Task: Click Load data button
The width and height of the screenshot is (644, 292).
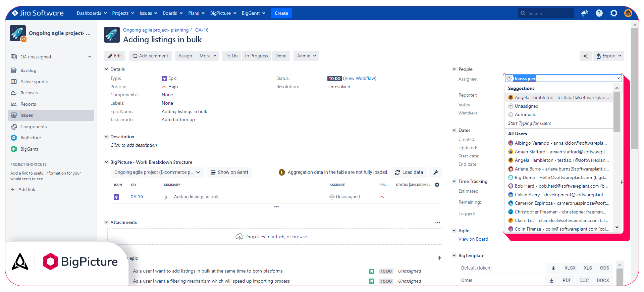Action: (x=409, y=173)
